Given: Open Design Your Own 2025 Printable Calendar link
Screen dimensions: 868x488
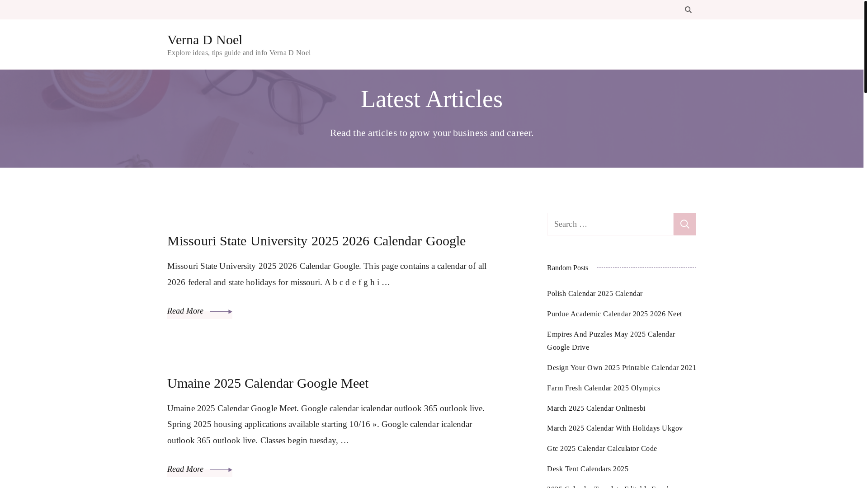Looking at the screenshot, I should click(622, 368).
